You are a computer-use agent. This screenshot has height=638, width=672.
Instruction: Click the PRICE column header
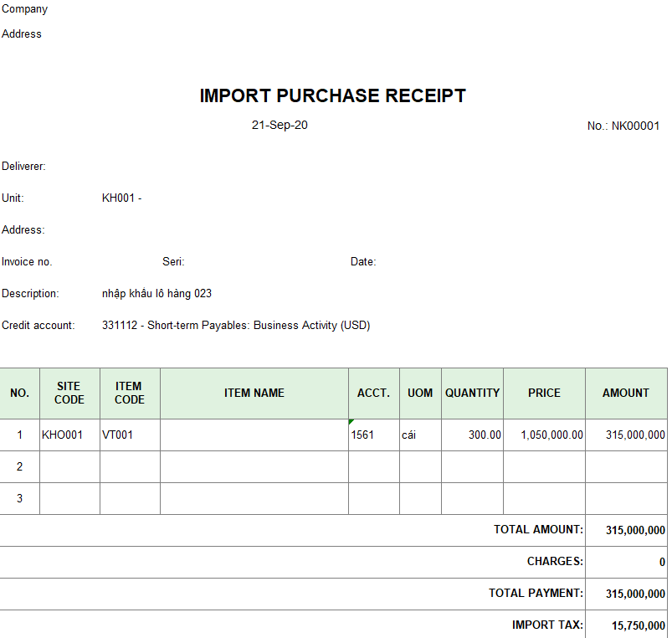[544, 393]
